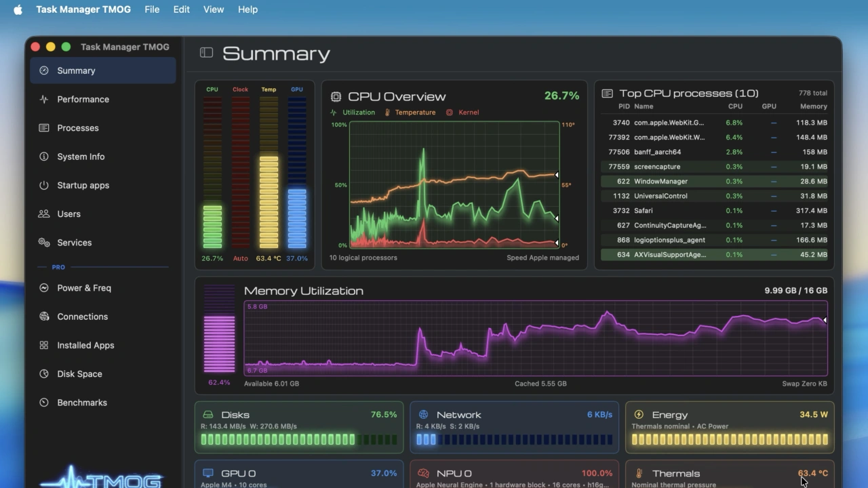Click the Services gears icon

pos(44,242)
